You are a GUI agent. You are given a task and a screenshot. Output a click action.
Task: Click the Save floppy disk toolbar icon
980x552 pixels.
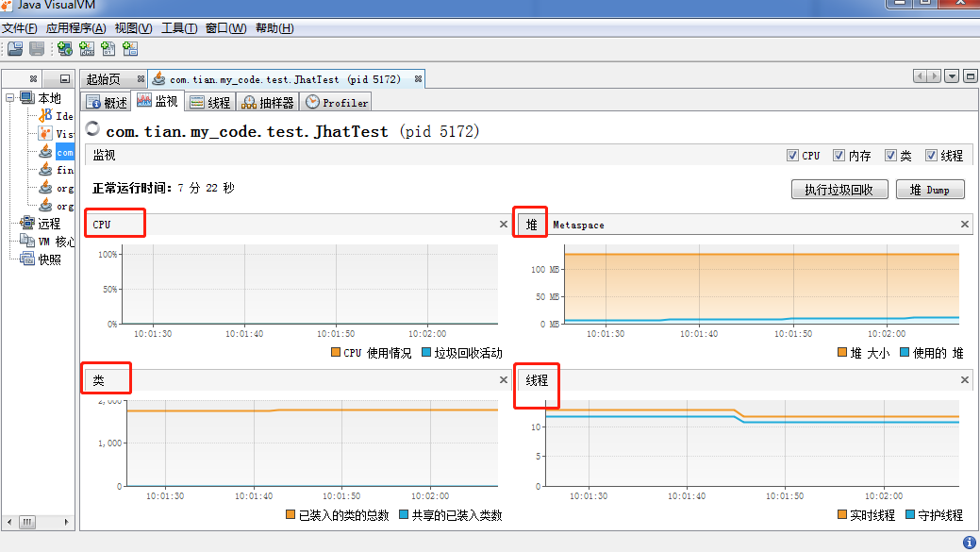coord(37,49)
